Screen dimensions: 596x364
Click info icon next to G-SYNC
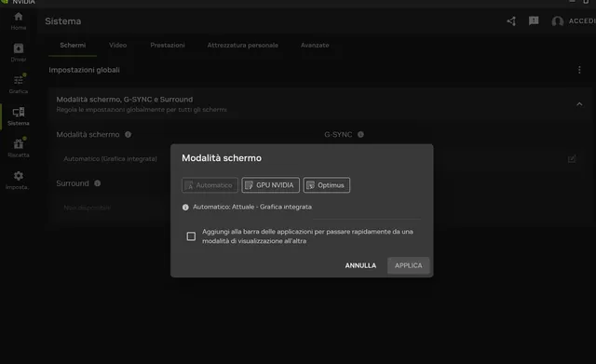360,134
